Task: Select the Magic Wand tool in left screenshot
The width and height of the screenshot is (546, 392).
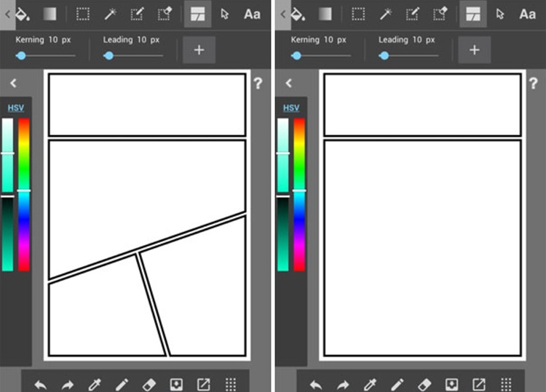Action: click(111, 15)
